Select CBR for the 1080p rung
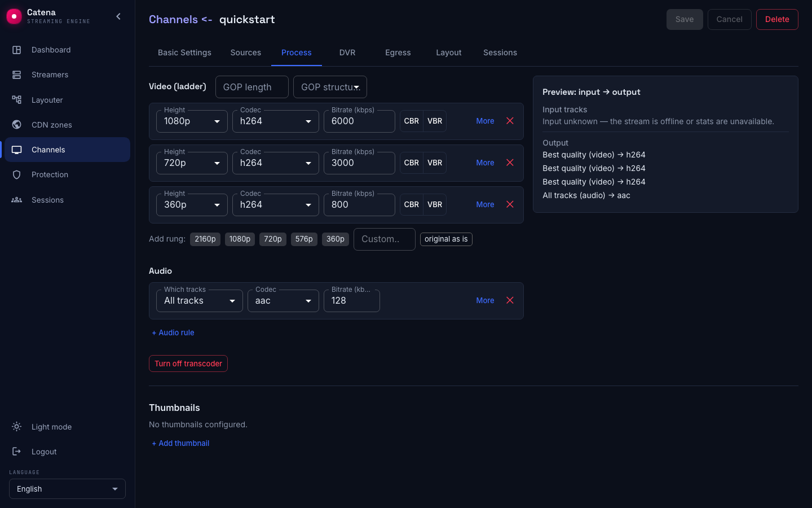 (x=412, y=121)
